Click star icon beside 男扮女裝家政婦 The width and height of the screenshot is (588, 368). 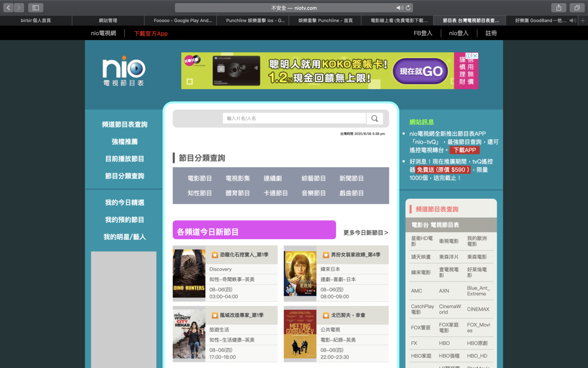[326, 255]
